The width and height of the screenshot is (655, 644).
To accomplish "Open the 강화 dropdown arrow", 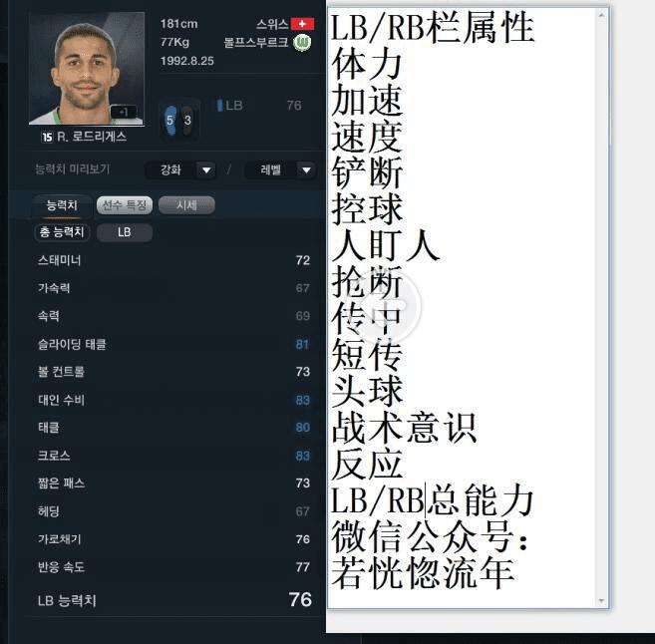I will [x=206, y=170].
